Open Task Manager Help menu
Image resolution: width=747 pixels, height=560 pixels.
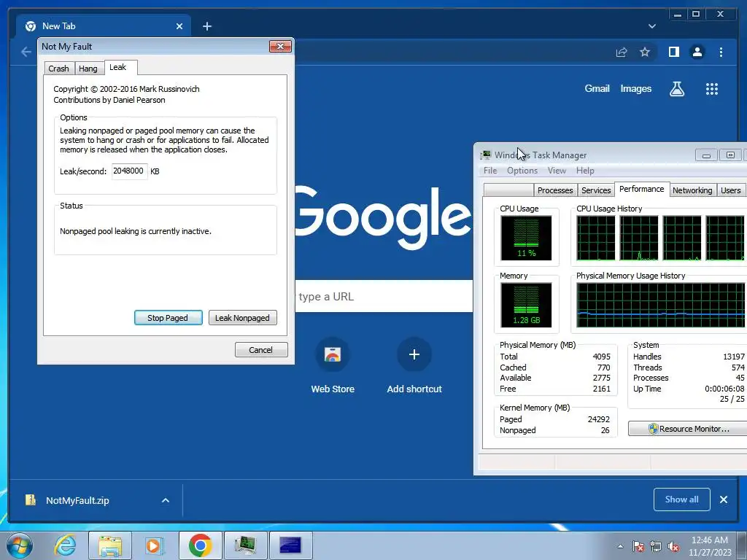[585, 171]
